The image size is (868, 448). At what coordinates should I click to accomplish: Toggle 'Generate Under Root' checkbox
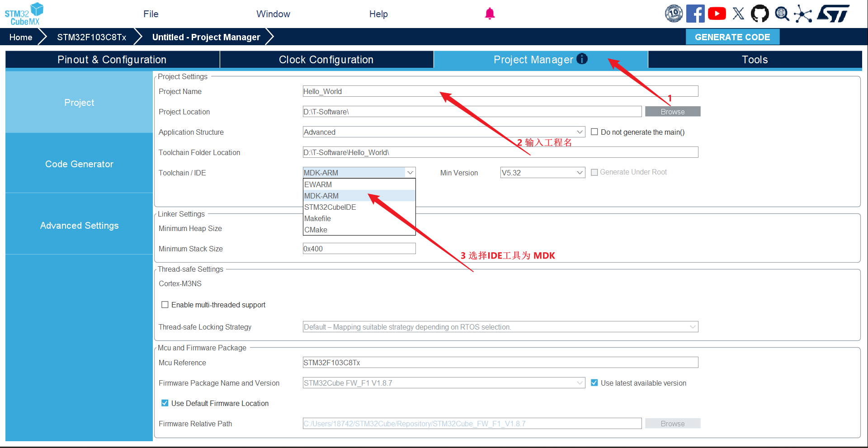click(594, 172)
